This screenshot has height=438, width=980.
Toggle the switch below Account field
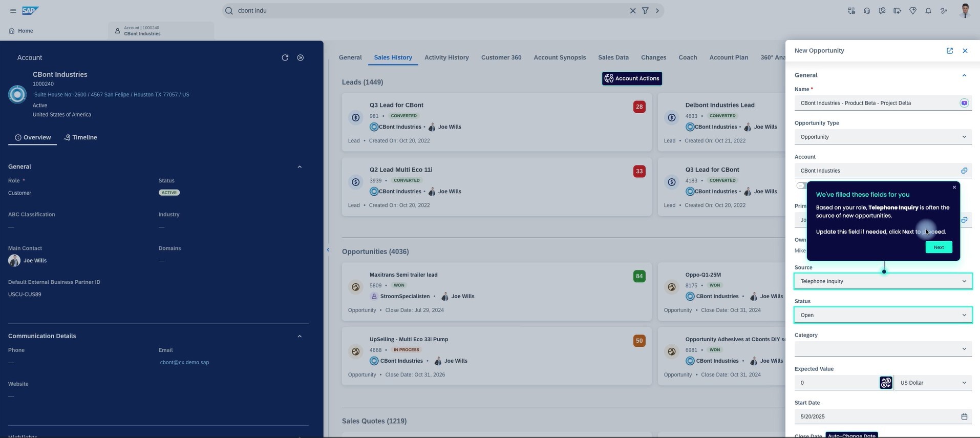click(x=801, y=185)
